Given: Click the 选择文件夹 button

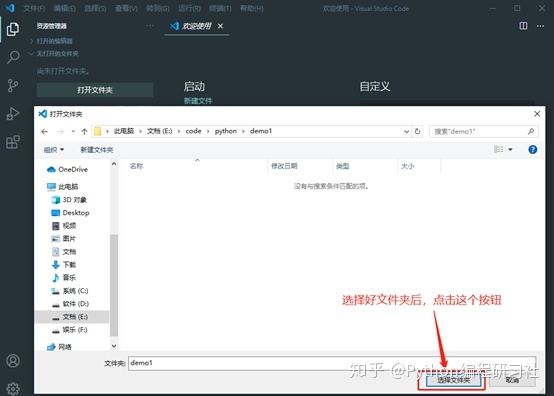Looking at the screenshot, I should [453, 380].
